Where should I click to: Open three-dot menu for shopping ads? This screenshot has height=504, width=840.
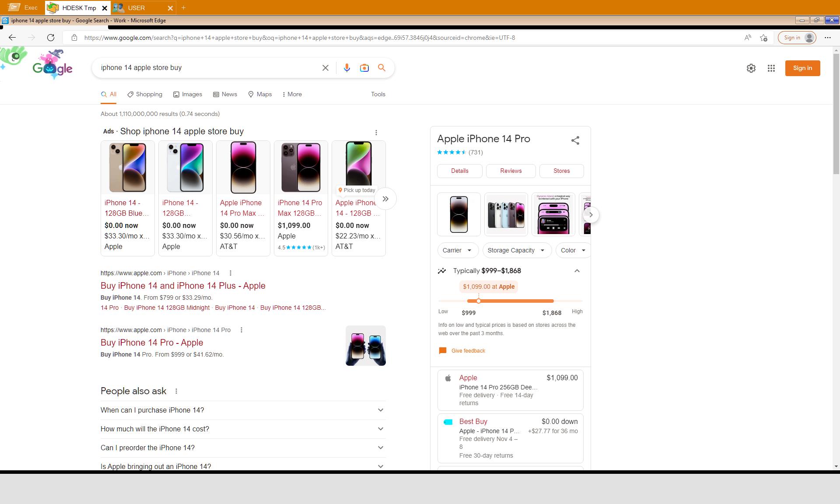[x=376, y=132]
